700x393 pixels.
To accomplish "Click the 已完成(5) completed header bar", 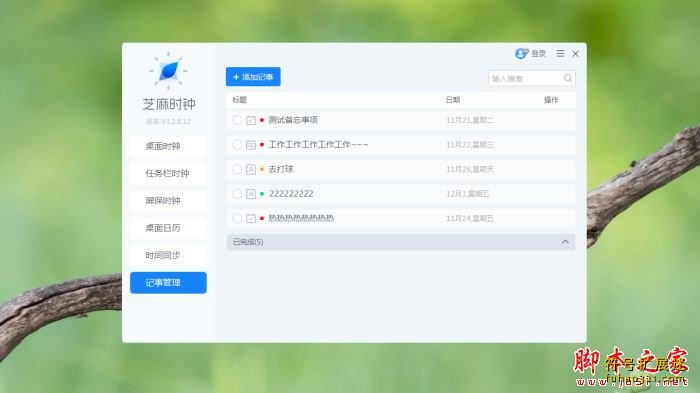I will click(400, 242).
